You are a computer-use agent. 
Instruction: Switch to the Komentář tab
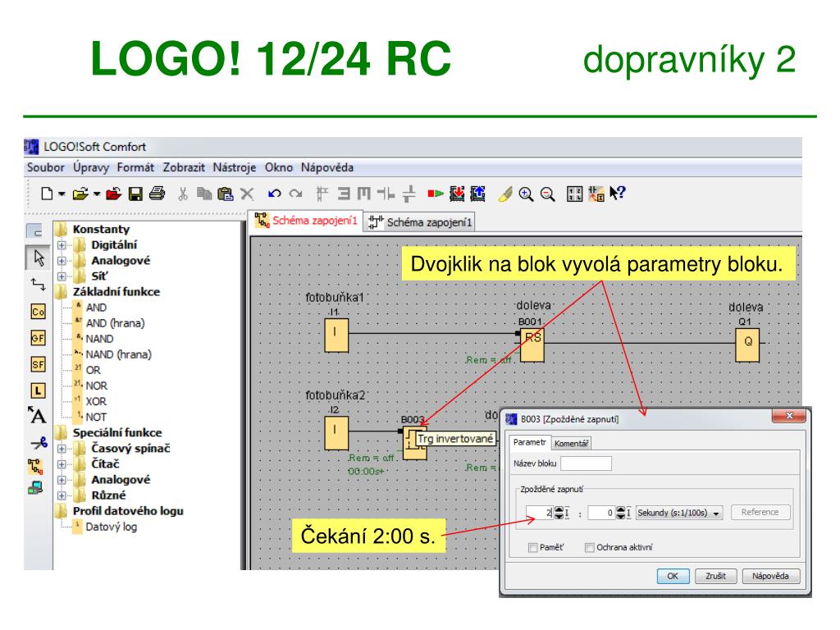(x=571, y=444)
